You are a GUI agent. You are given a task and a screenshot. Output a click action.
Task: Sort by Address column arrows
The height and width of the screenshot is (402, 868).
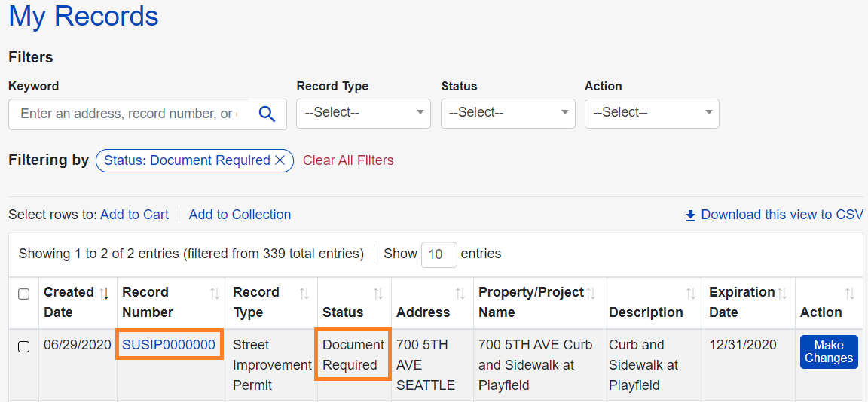point(460,294)
